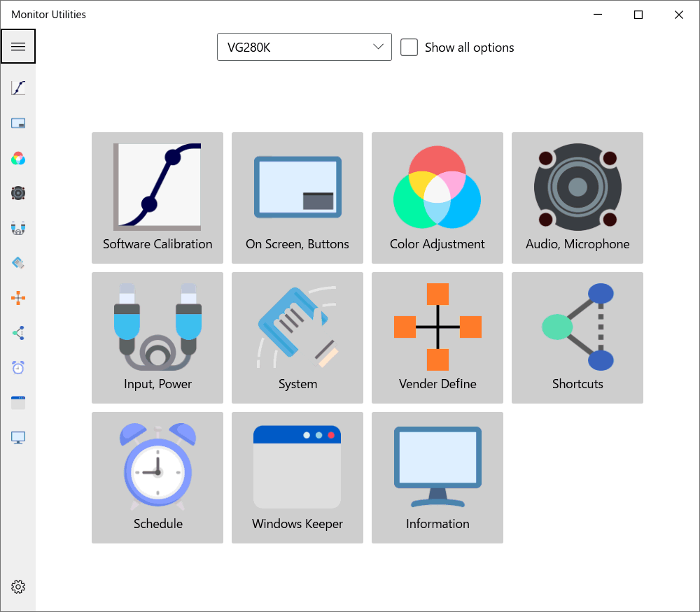Open the Information monitor icon in sidebar
The height and width of the screenshot is (612, 700).
tap(18, 437)
